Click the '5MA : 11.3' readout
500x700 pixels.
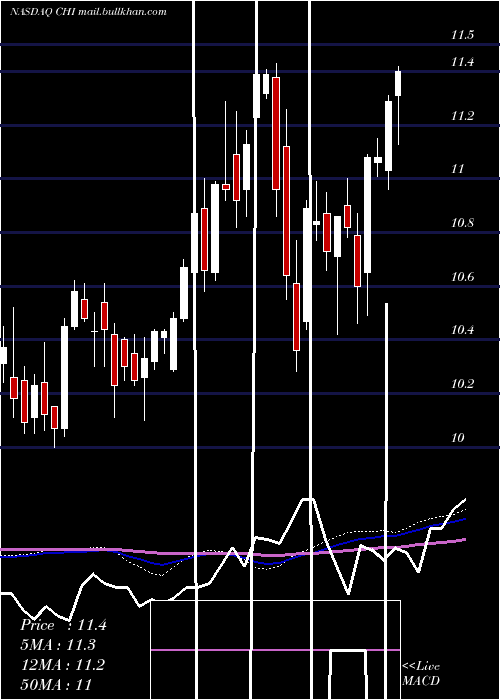click(x=58, y=645)
